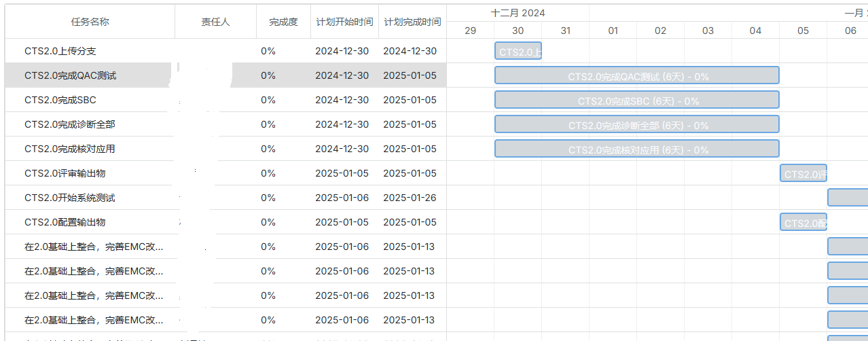Click the CTS2.0配 Gantt bar
The height and width of the screenshot is (341, 868).
tap(803, 222)
